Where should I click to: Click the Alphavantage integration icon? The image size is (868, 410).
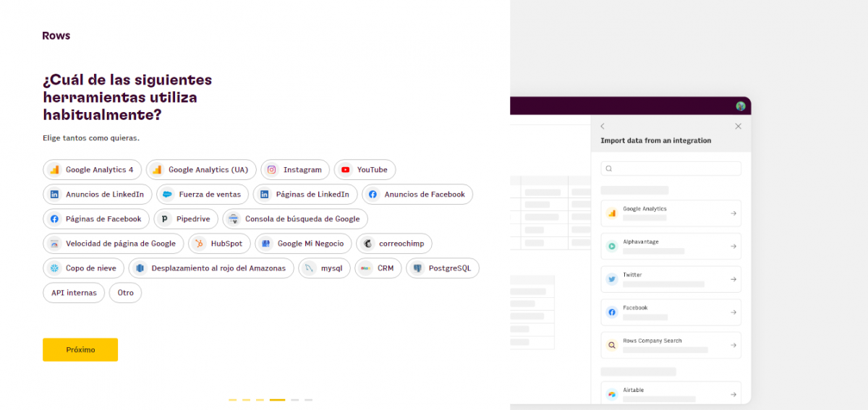[612, 246]
